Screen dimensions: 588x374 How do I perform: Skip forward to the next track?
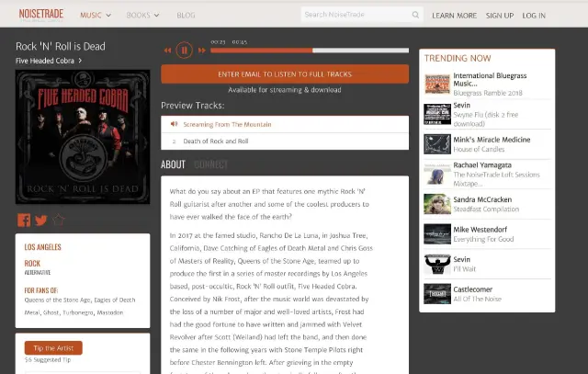pos(202,51)
